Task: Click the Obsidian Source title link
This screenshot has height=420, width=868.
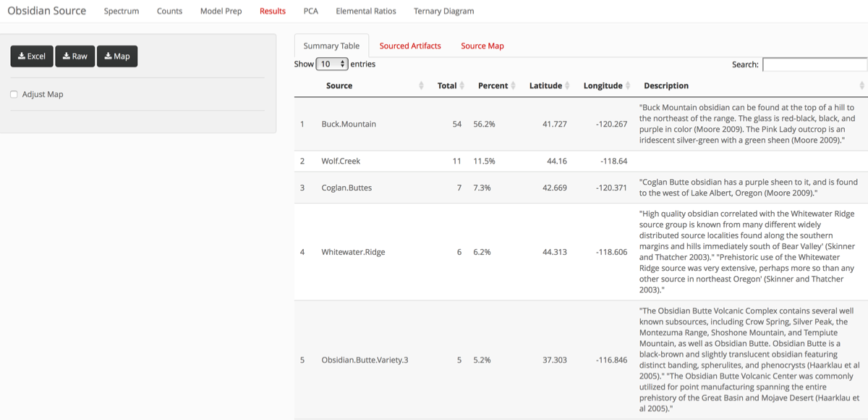Action: coord(46,11)
